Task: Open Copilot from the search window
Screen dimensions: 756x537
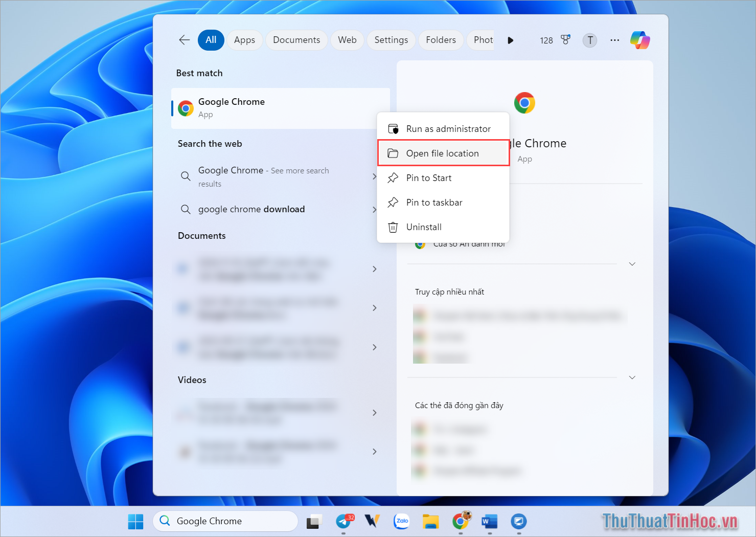Action: (x=640, y=40)
